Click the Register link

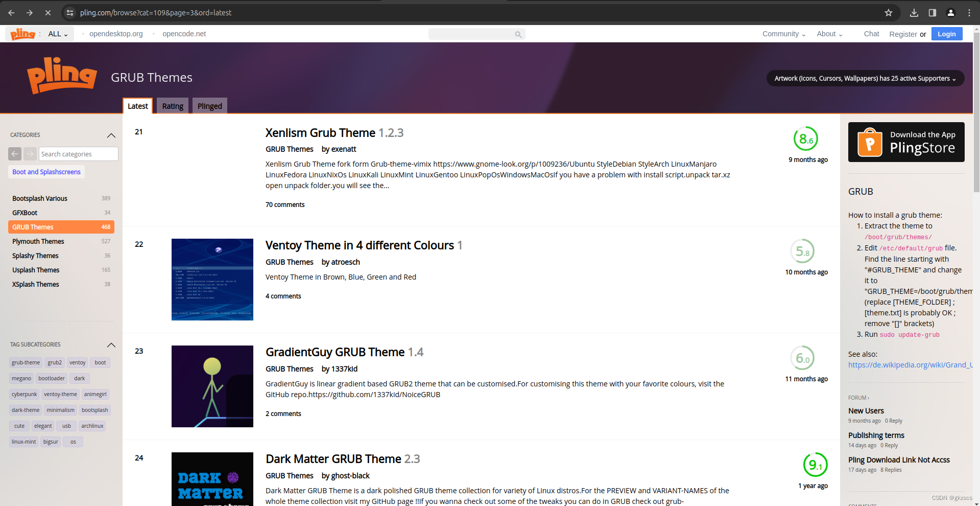pos(903,34)
